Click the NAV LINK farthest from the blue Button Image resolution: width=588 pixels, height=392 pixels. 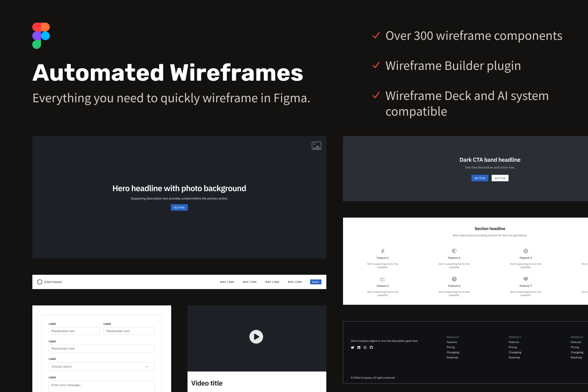[227, 282]
